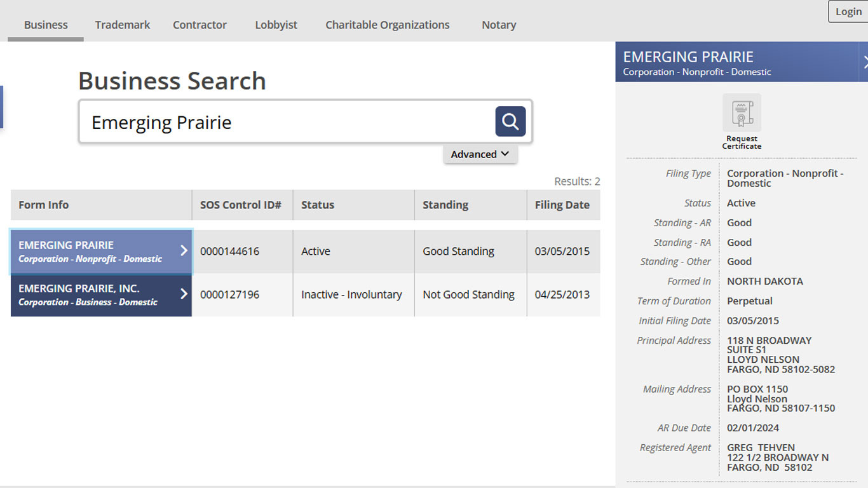Click the Perpetual term value
Screen dimensions: 868x488
[x=750, y=301]
